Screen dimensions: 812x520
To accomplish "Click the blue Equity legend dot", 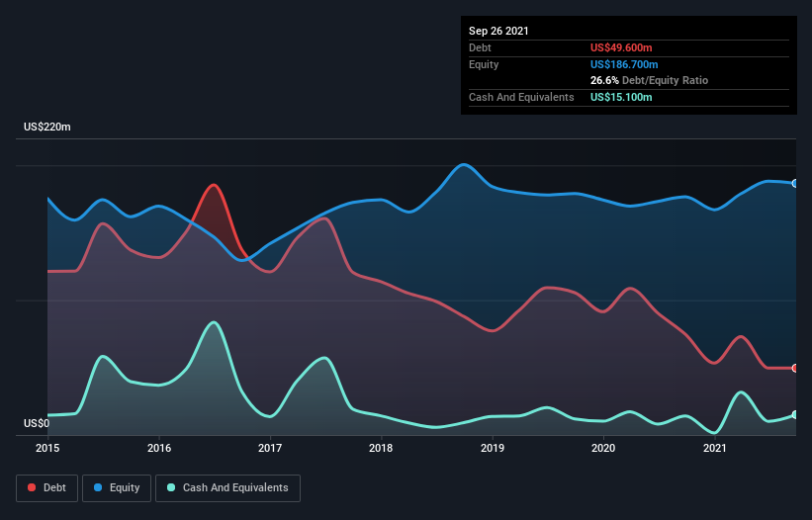I will click(98, 487).
